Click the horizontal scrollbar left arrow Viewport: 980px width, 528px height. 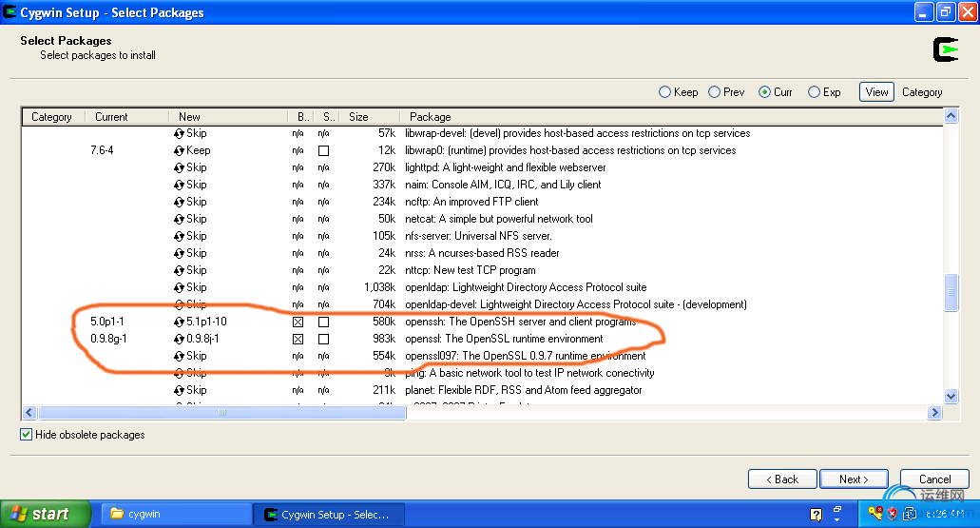(x=29, y=412)
